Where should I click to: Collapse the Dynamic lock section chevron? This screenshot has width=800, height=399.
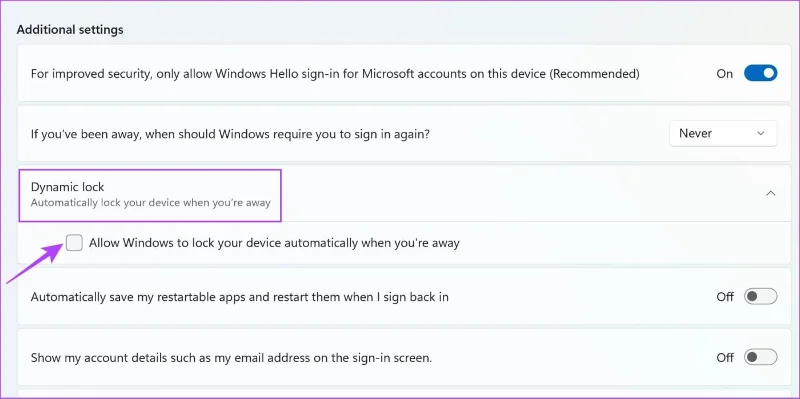(x=771, y=193)
